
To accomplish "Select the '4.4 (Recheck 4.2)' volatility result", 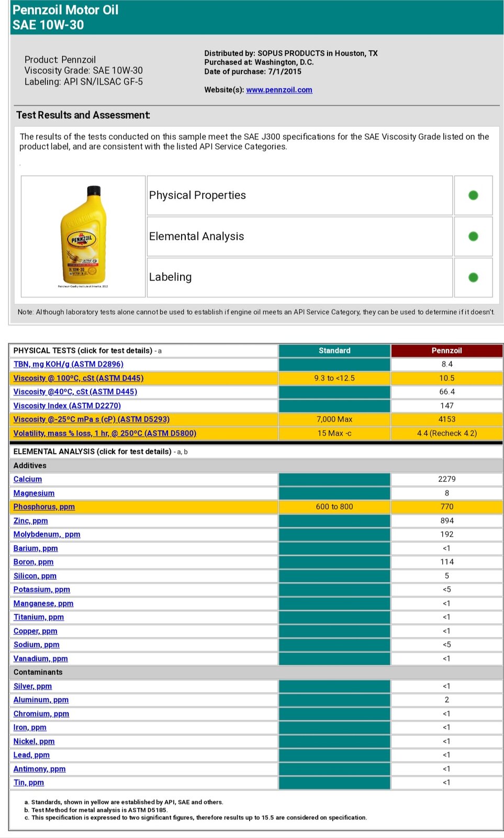I will pyautogui.click(x=447, y=433).
